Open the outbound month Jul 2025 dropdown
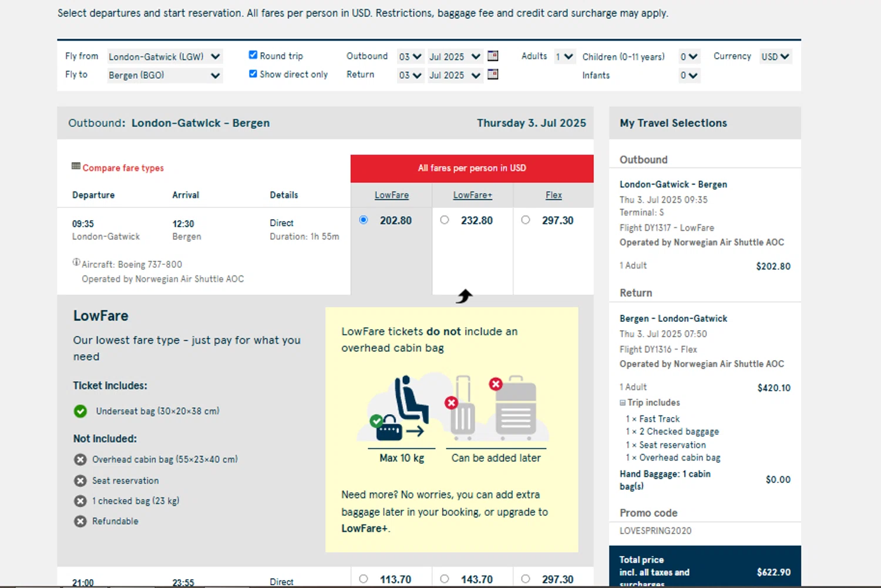 pos(455,56)
